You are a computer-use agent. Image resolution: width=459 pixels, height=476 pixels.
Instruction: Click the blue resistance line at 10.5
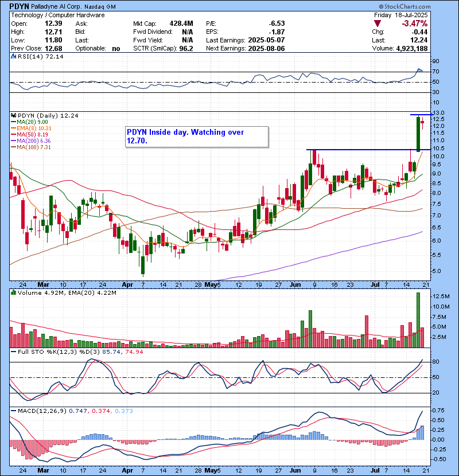368,150
